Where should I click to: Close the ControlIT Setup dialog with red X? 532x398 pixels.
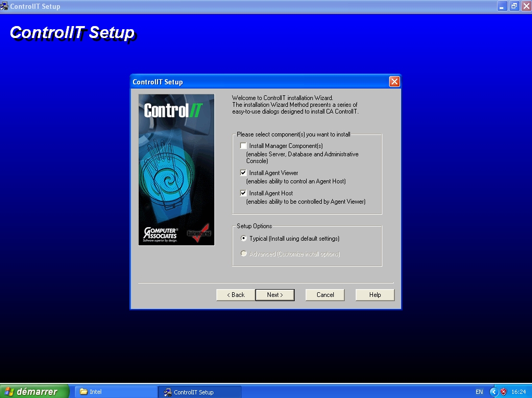[394, 82]
